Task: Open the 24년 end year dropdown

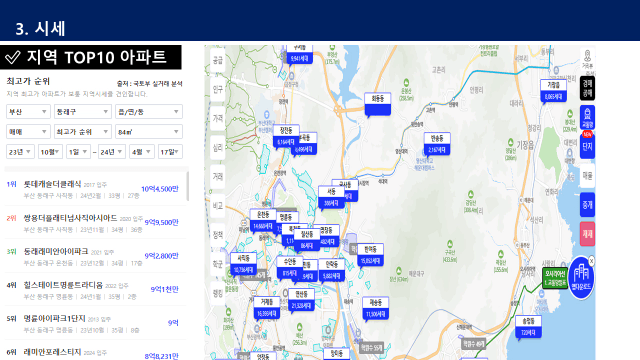Action: click(111, 151)
